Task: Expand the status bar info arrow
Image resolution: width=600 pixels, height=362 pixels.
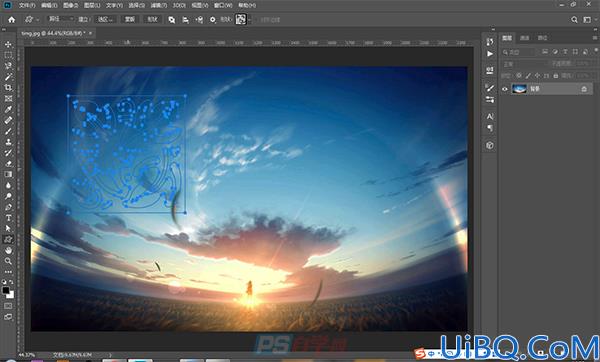Action: [111, 355]
